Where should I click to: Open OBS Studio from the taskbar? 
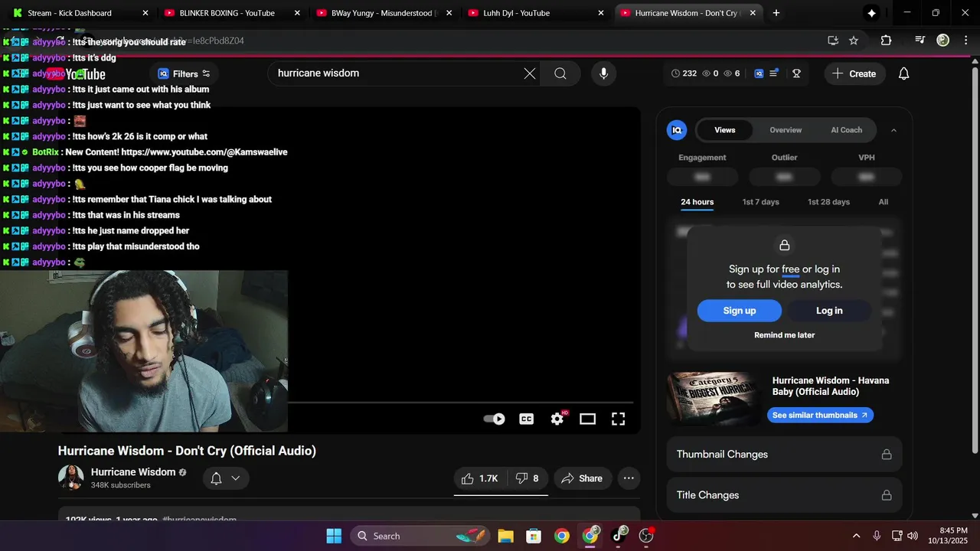647,536
